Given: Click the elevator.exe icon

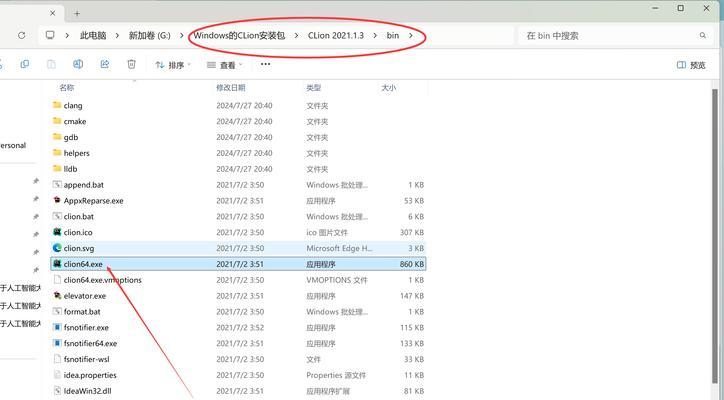Looking at the screenshot, I should pyautogui.click(x=57, y=295).
